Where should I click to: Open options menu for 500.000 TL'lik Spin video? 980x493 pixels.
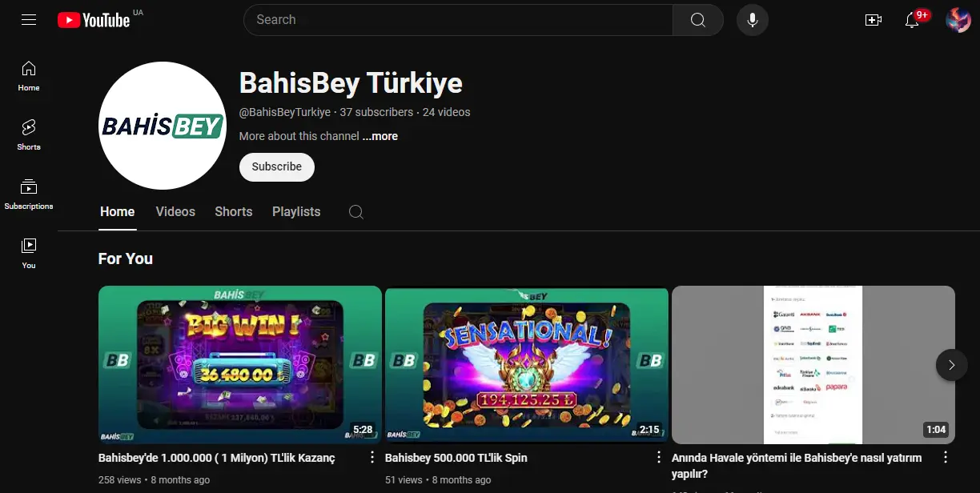click(x=658, y=457)
